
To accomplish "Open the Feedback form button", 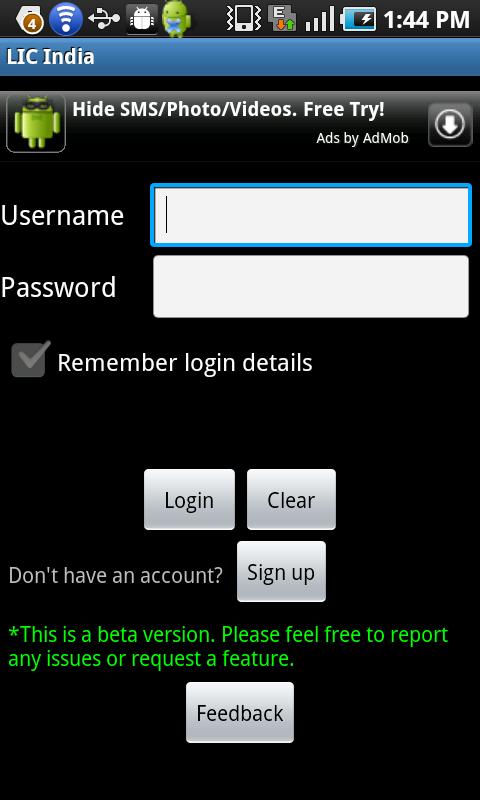I will pos(240,713).
